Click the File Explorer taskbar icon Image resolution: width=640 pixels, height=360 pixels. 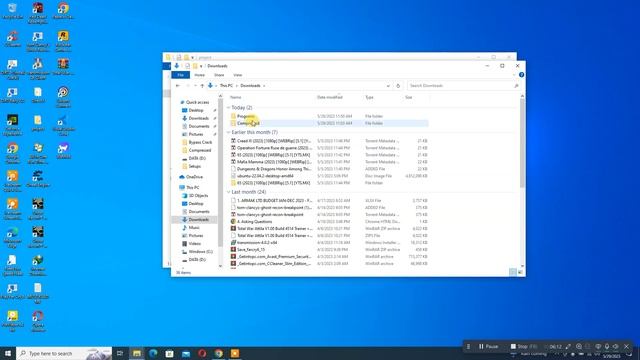tap(137, 353)
